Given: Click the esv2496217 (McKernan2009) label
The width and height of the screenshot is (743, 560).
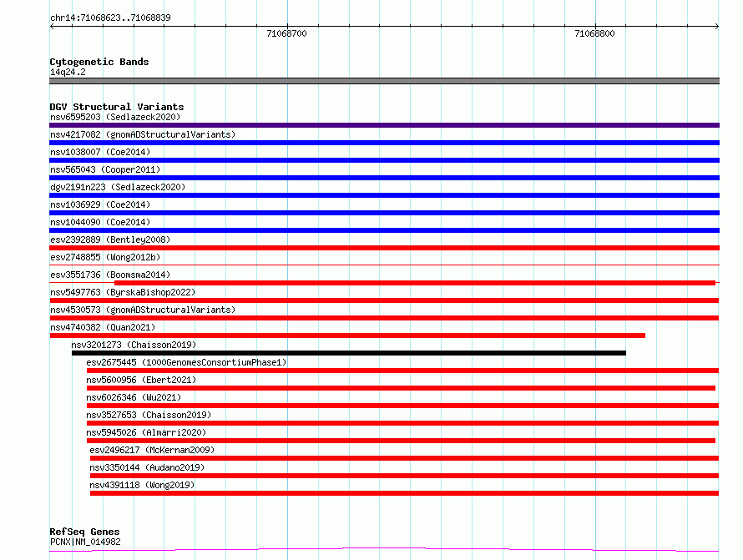Looking at the screenshot, I should [152, 450].
